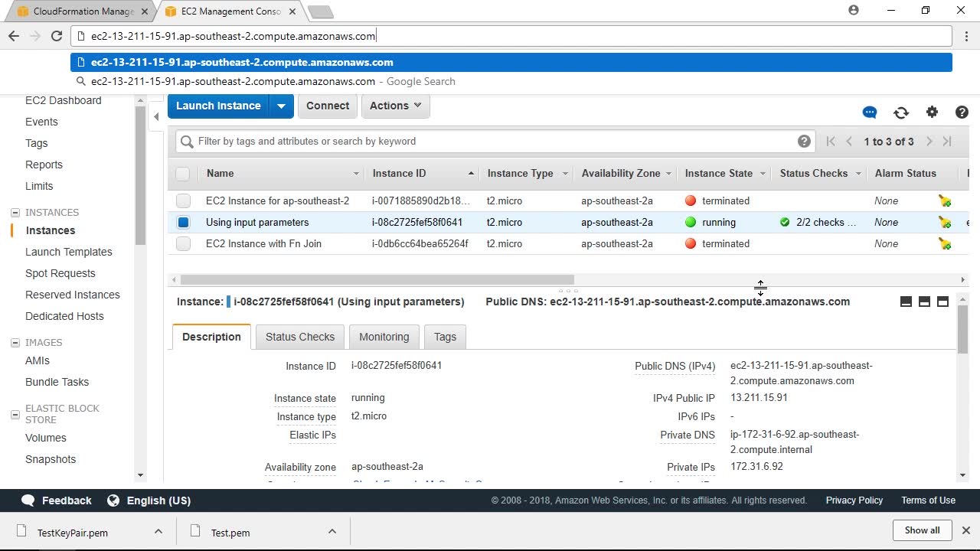The width and height of the screenshot is (980, 551).
Task: Minimize the details pane layout icon
Action: point(906,302)
